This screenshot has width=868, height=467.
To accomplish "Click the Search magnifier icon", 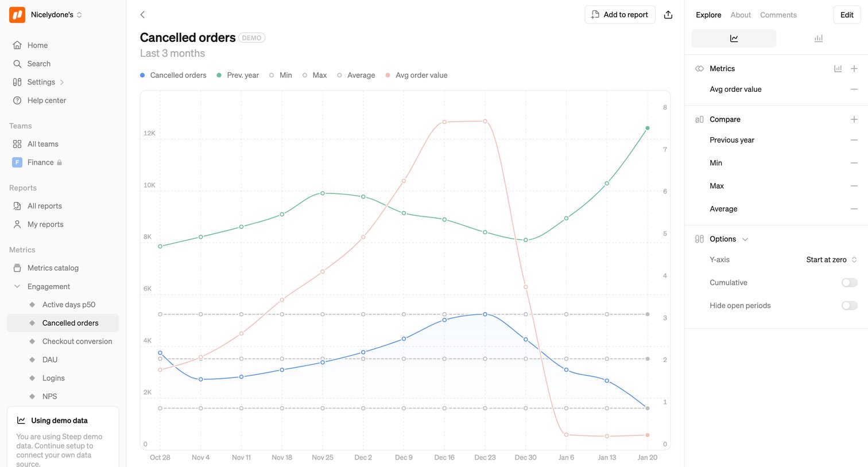I will (17, 64).
